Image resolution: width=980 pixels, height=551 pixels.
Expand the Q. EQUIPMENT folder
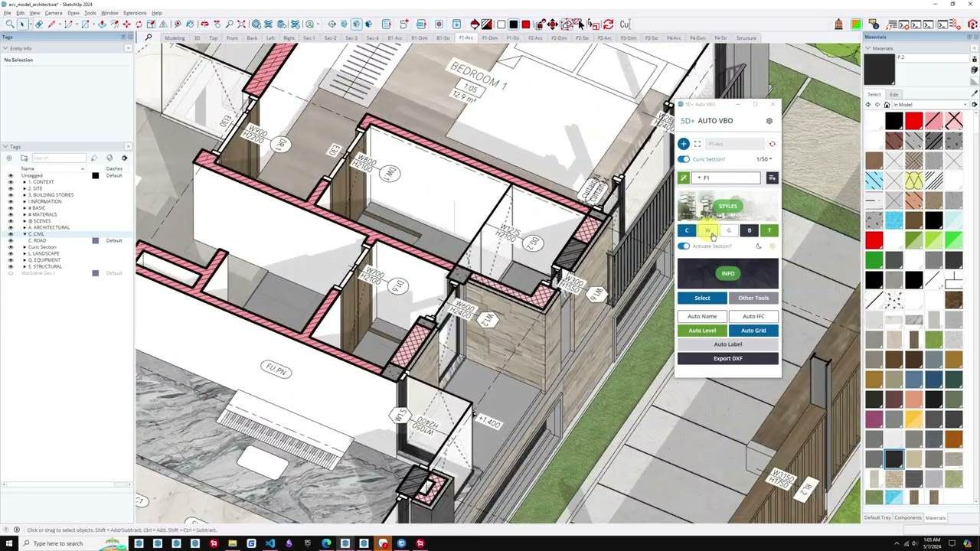24,260
